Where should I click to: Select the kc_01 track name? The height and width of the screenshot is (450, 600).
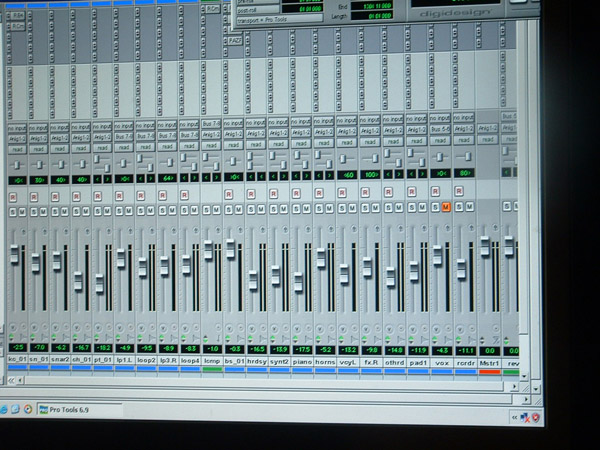(17, 360)
